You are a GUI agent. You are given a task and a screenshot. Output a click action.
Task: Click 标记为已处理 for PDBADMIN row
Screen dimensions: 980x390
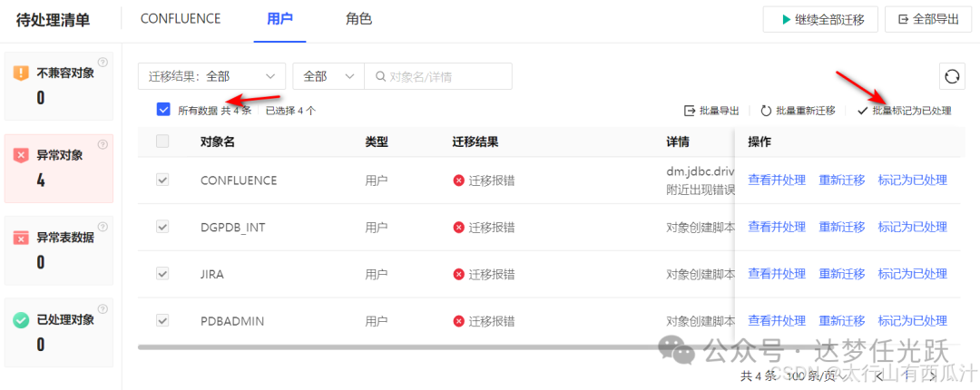click(913, 321)
